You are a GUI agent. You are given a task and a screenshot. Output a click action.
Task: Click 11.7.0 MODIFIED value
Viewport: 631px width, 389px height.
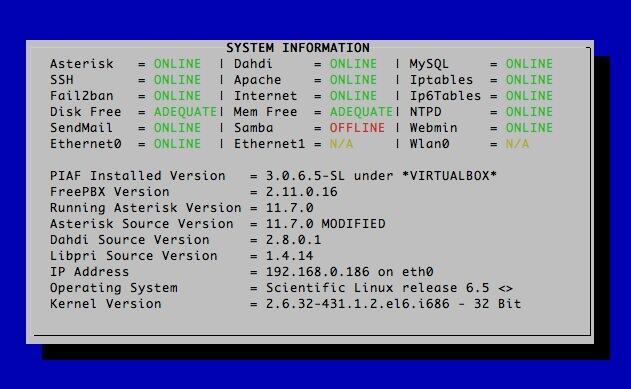(326, 224)
